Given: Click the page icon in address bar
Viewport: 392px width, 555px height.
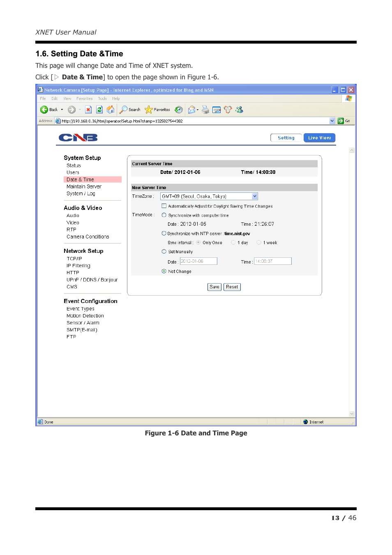Looking at the screenshot, I should click(58, 121).
